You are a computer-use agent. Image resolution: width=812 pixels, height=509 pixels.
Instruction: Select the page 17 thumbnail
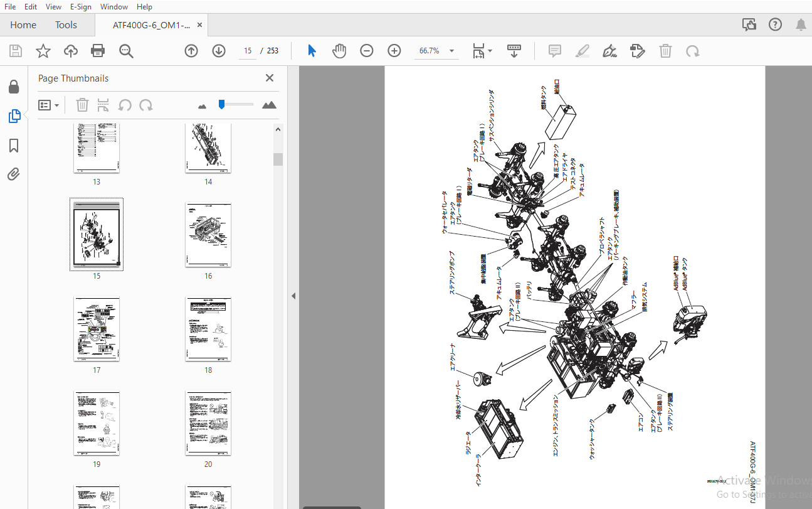click(x=97, y=329)
